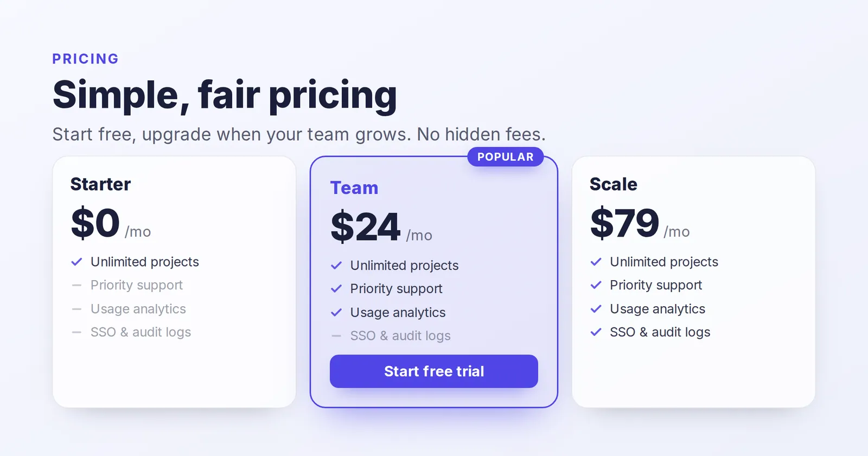Click the POPULAR badge on Team card
Image resolution: width=868 pixels, height=456 pixels.
(x=506, y=157)
